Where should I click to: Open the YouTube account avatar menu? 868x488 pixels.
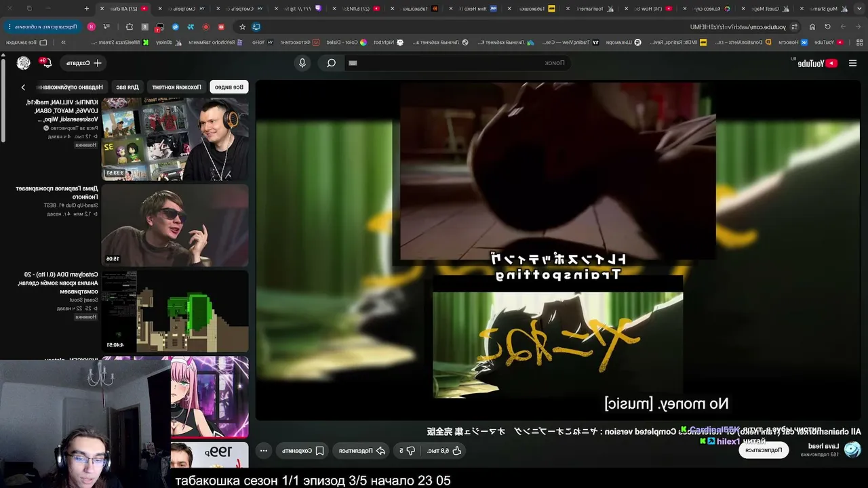(24, 63)
